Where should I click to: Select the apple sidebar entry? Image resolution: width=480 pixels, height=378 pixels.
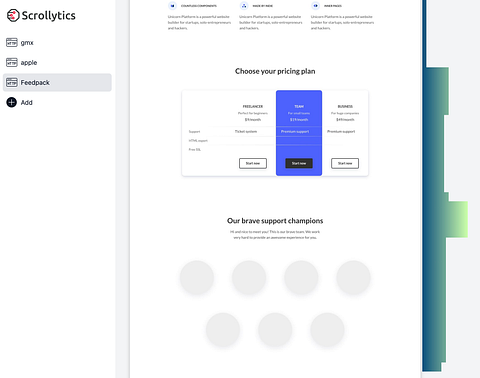[57, 62]
